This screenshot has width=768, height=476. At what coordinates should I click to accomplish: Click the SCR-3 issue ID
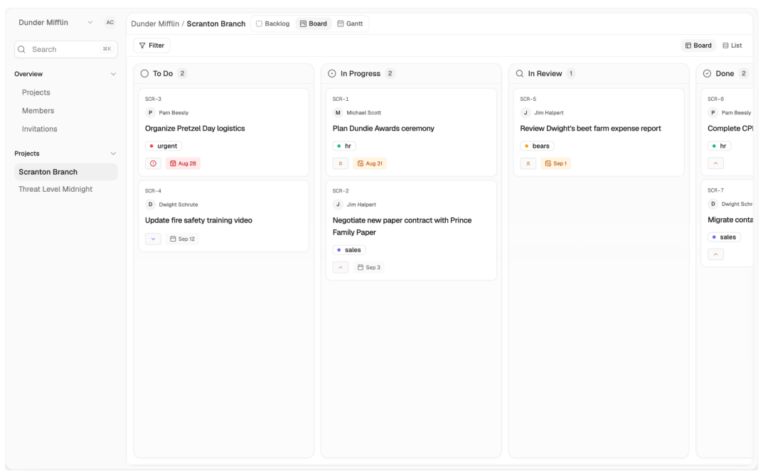pyautogui.click(x=153, y=99)
